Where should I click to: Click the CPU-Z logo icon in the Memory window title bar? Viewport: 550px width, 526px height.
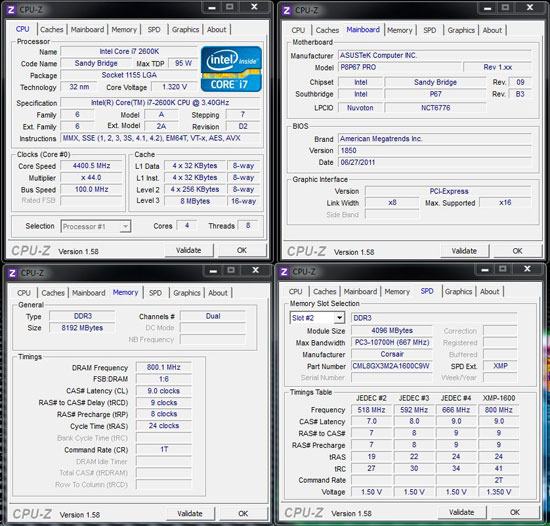(x=12, y=273)
